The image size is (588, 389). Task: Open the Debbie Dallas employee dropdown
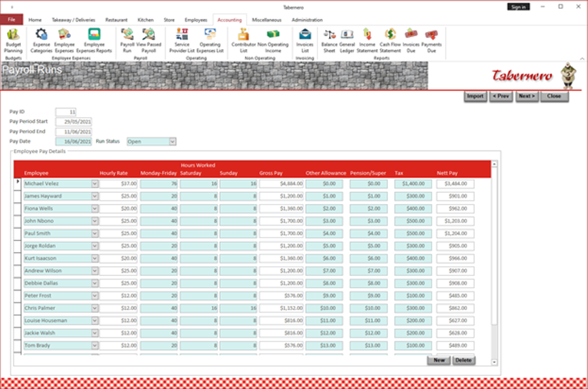tap(95, 283)
